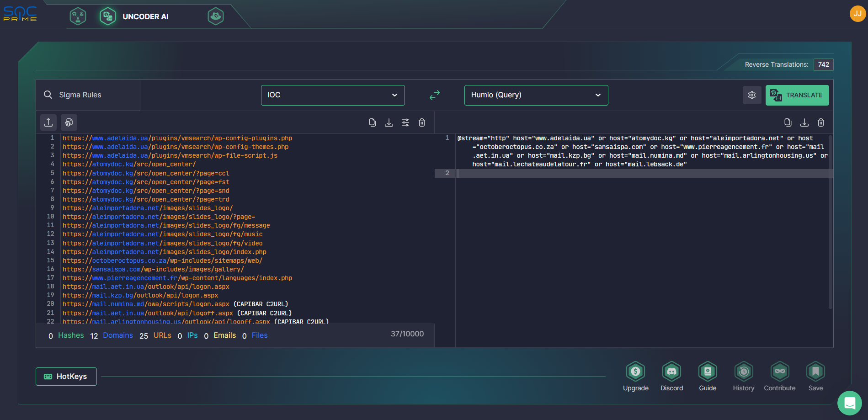This screenshot has width=868, height=420.
Task: Open translation History
Action: [x=744, y=377]
